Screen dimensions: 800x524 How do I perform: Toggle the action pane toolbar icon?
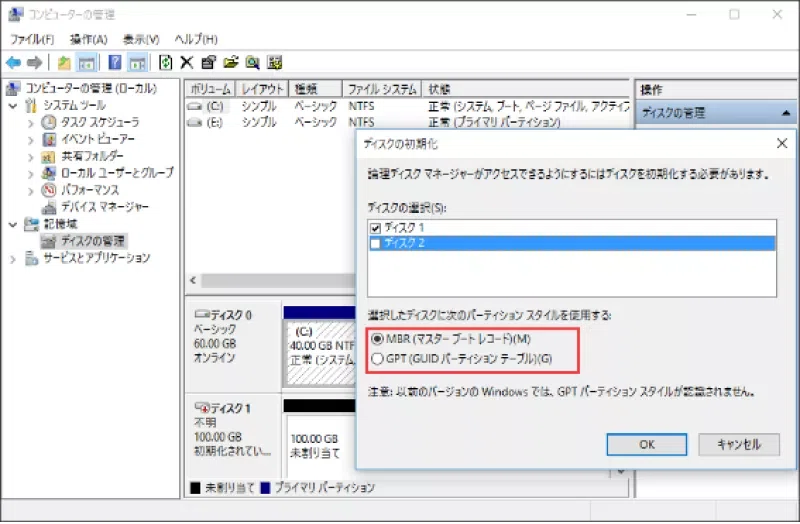click(137, 63)
